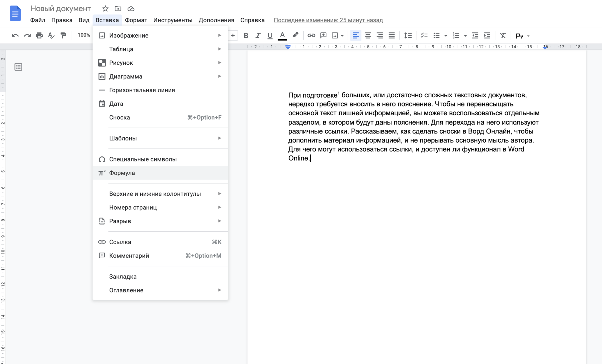Show the document outline panel

point(18,67)
